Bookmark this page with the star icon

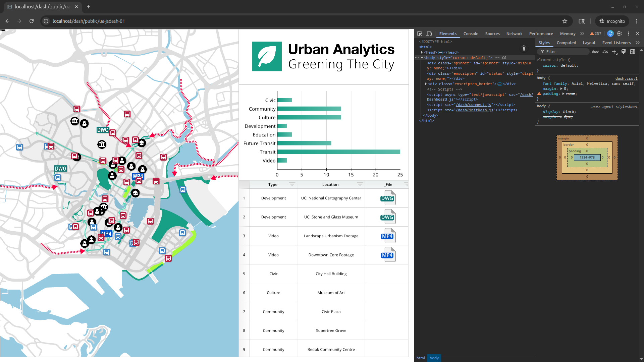coord(565,21)
